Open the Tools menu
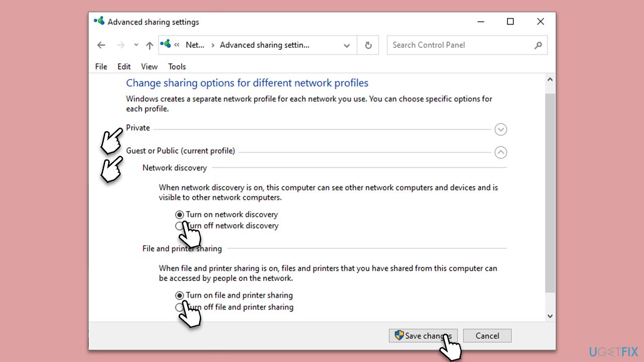 (x=177, y=66)
